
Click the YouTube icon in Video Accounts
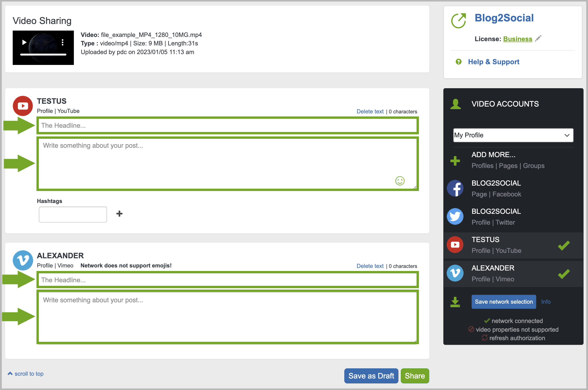tap(455, 245)
